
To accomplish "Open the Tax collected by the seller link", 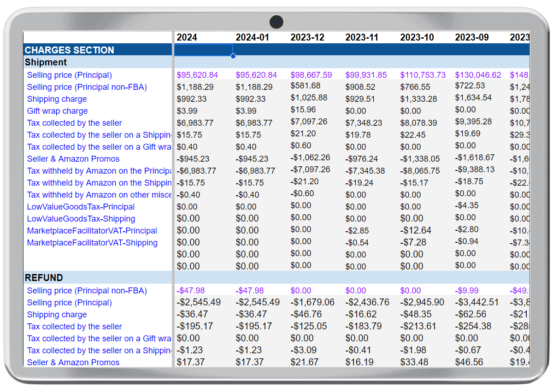I will click(74, 123).
